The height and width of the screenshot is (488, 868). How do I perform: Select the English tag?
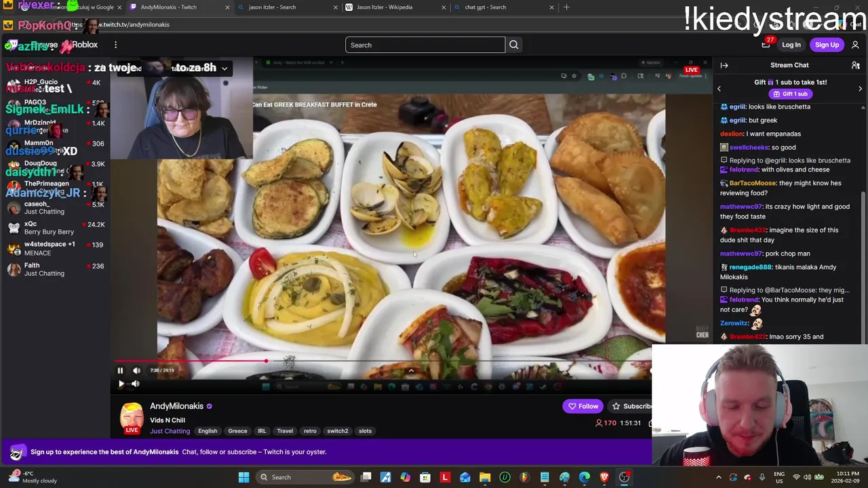pyautogui.click(x=208, y=431)
